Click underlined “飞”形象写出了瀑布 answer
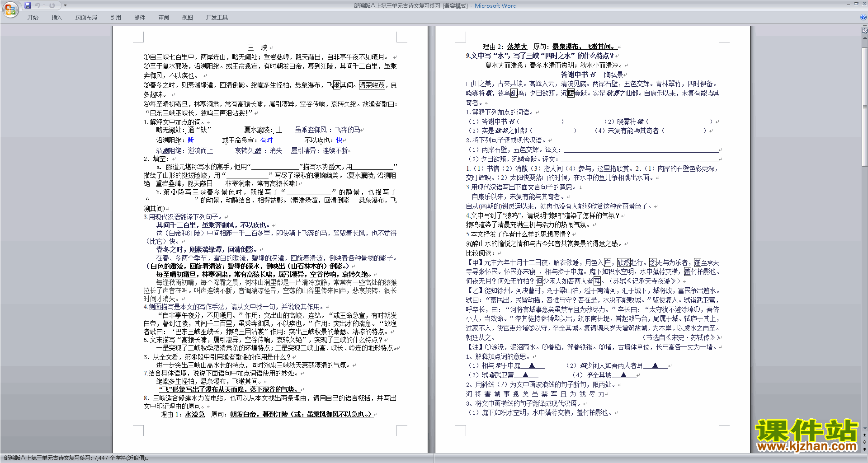 tap(228, 389)
